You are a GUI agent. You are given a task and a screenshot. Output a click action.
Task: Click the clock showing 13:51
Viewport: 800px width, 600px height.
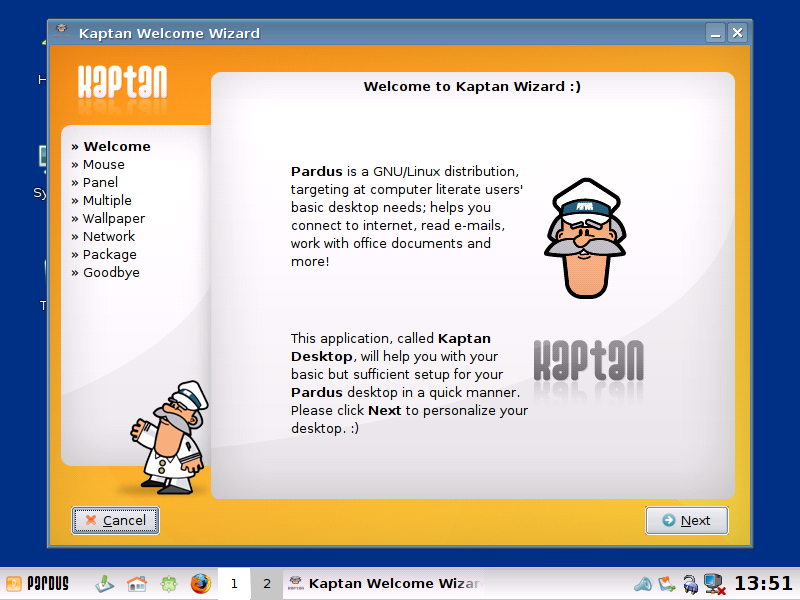(763, 583)
